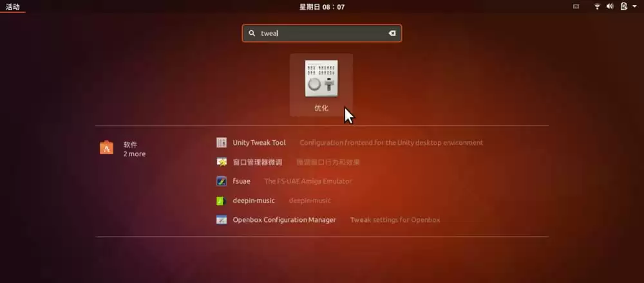Click 'Configuration frontend for the Unity desktop' description

392,143
